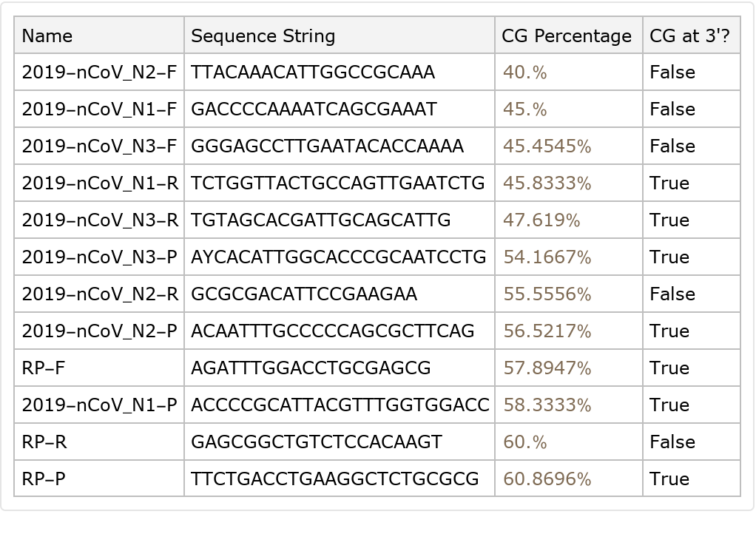Select sequence TTCTGACCTGAAGGCTCTGCGCG
Viewport: 756px width, 534px height.
pyautogui.click(x=335, y=479)
